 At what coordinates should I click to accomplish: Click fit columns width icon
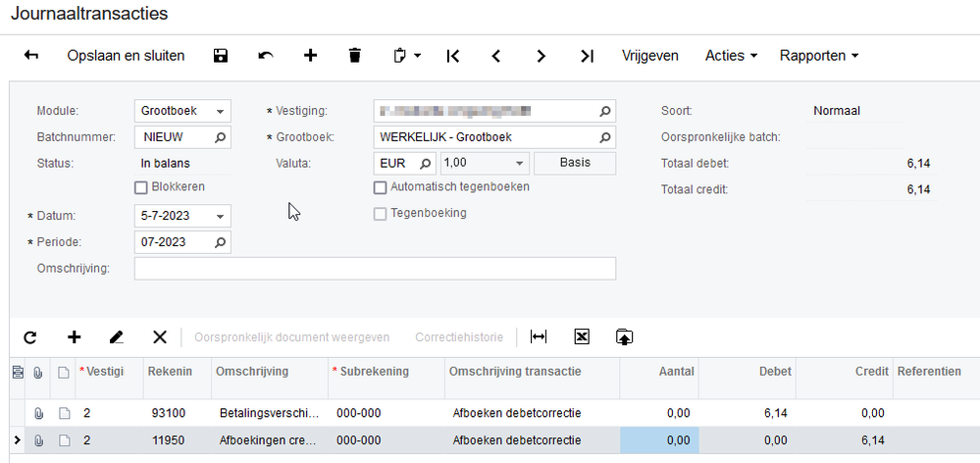539,337
